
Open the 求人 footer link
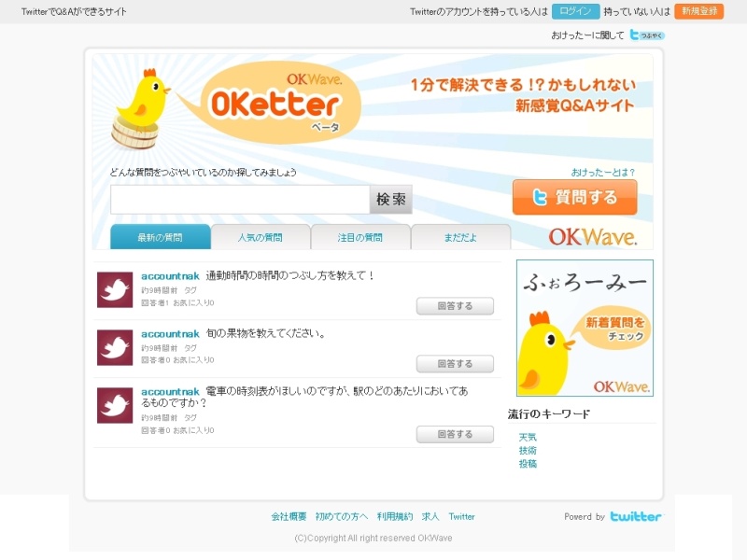tap(430, 517)
